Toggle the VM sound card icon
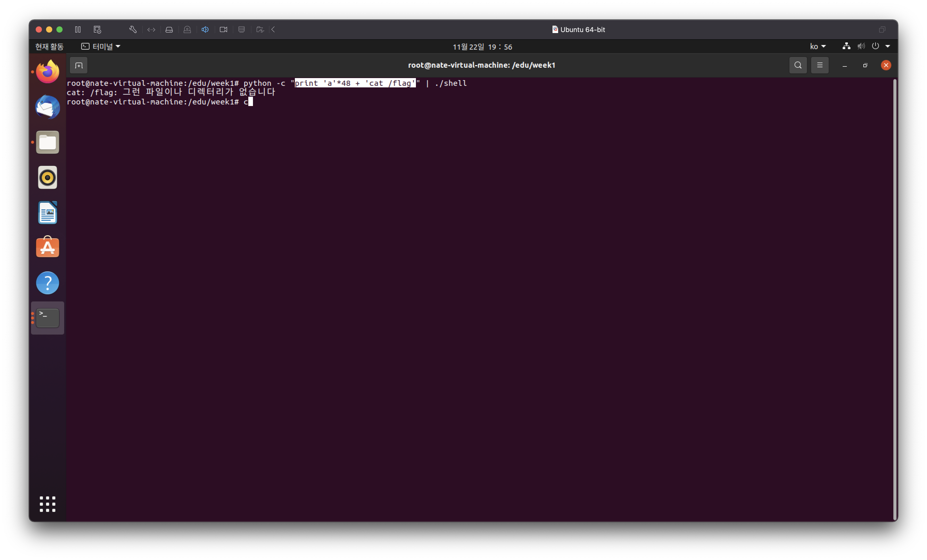 point(205,29)
